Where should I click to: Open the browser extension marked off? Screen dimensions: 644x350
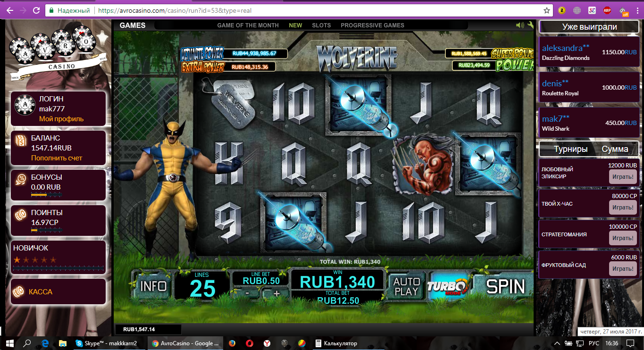click(624, 11)
